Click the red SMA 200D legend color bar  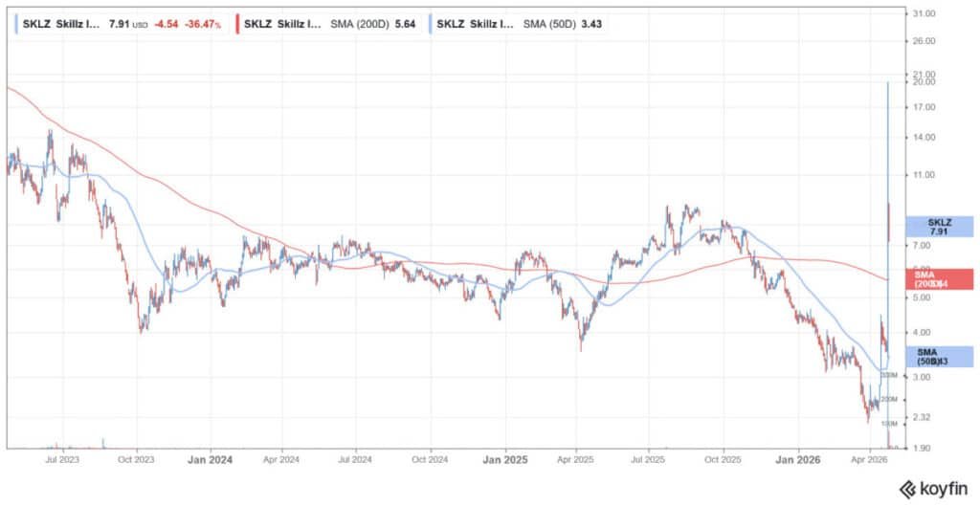(x=236, y=23)
